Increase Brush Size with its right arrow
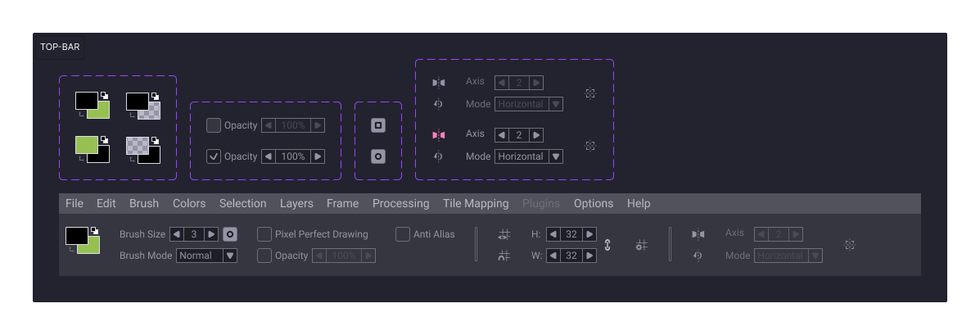Image resolution: width=980 pixels, height=335 pixels. (x=211, y=234)
